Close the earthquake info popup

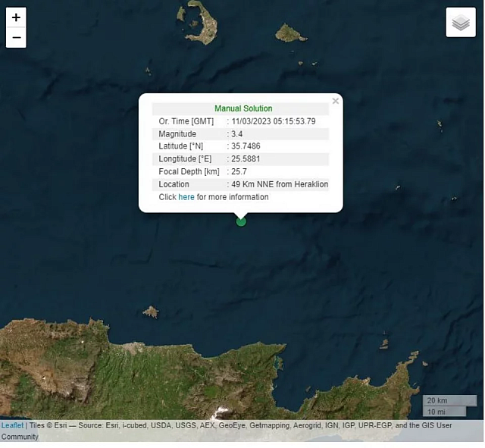tap(336, 101)
